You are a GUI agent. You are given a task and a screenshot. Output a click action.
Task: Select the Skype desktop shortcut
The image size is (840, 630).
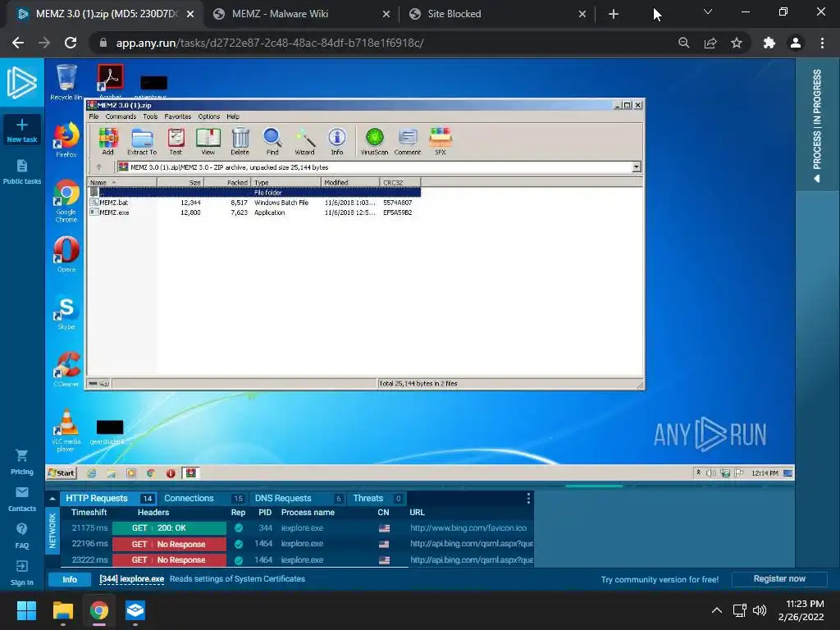pyautogui.click(x=66, y=313)
